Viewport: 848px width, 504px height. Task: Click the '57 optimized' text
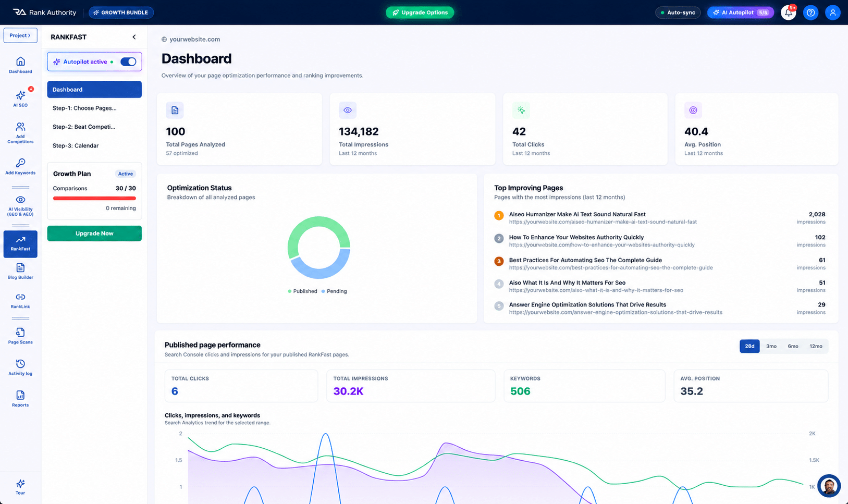(x=182, y=153)
